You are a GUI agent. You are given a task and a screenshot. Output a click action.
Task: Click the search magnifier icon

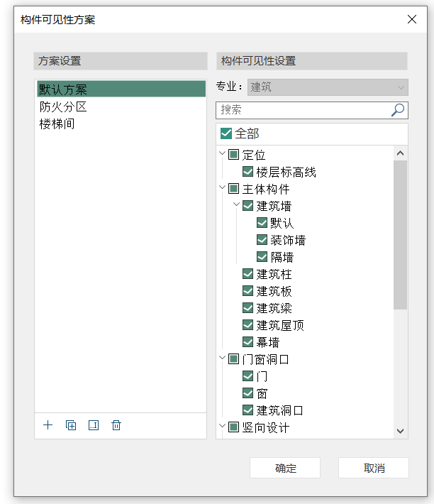(x=398, y=110)
